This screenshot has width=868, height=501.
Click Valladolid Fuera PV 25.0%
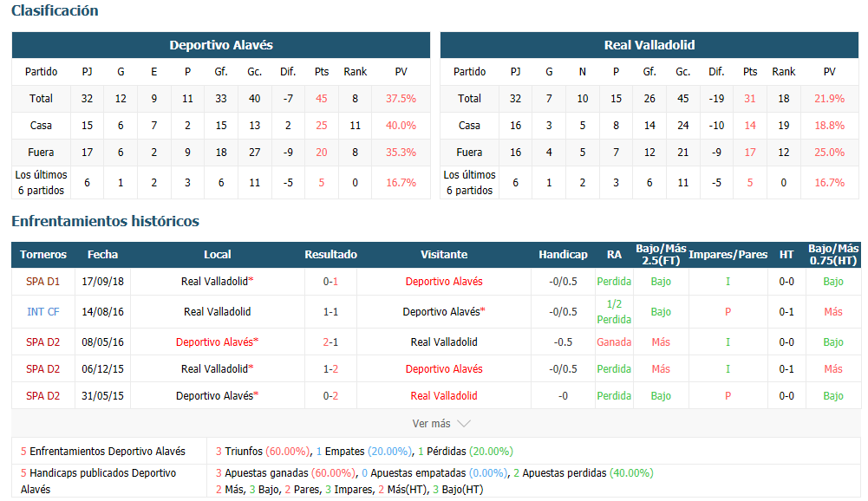tap(829, 153)
